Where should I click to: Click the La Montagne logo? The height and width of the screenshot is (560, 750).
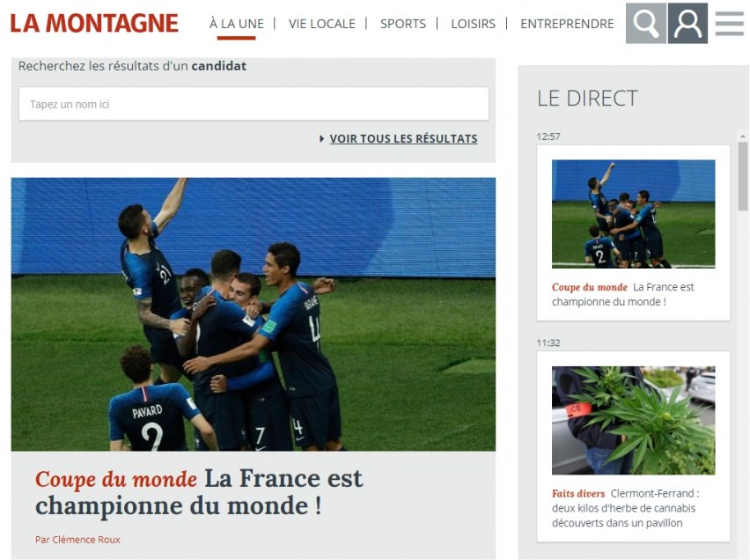pos(94,23)
